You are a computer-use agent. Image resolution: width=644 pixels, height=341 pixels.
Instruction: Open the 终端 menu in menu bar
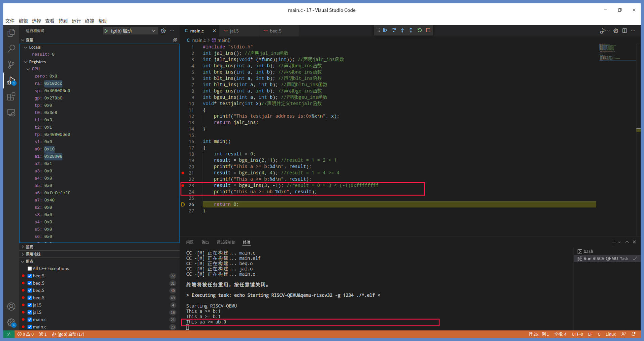click(90, 21)
